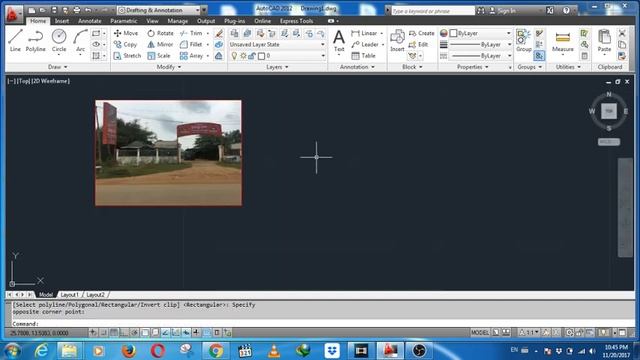The height and width of the screenshot is (360, 640).
Task: Activate the Rotate tool
Action: point(160,33)
